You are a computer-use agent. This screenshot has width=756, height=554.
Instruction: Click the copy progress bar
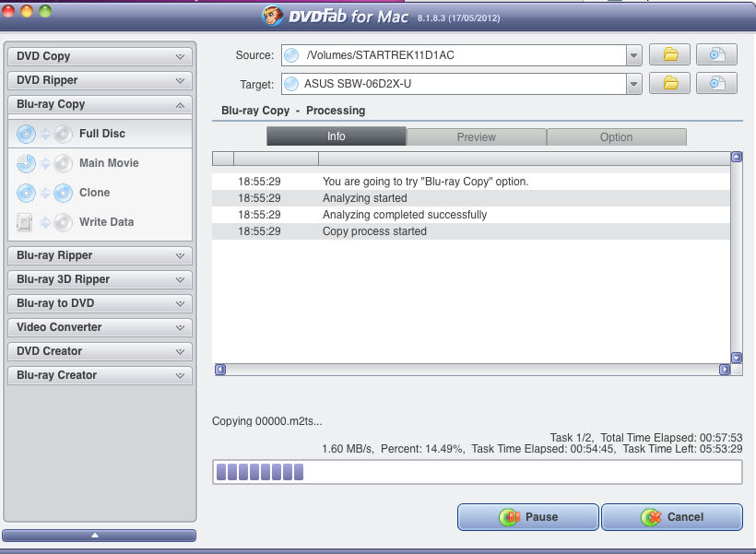click(x=478, y=472)
